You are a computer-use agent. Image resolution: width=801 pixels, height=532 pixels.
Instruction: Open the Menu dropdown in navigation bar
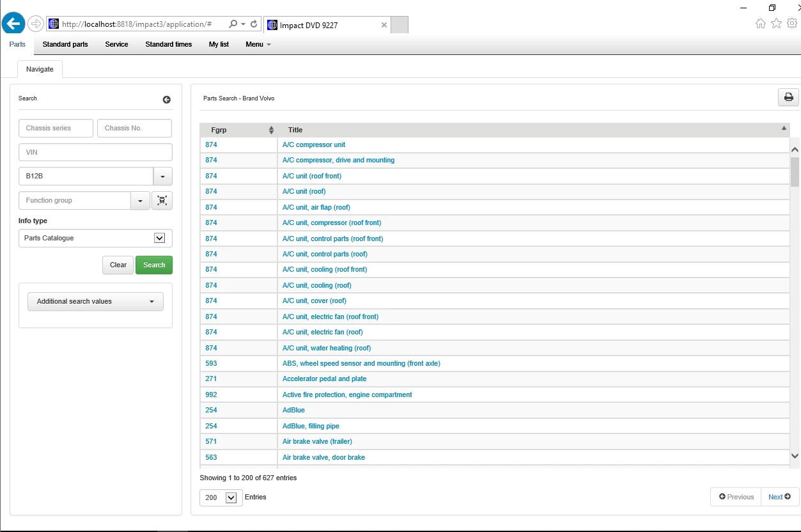258,45
